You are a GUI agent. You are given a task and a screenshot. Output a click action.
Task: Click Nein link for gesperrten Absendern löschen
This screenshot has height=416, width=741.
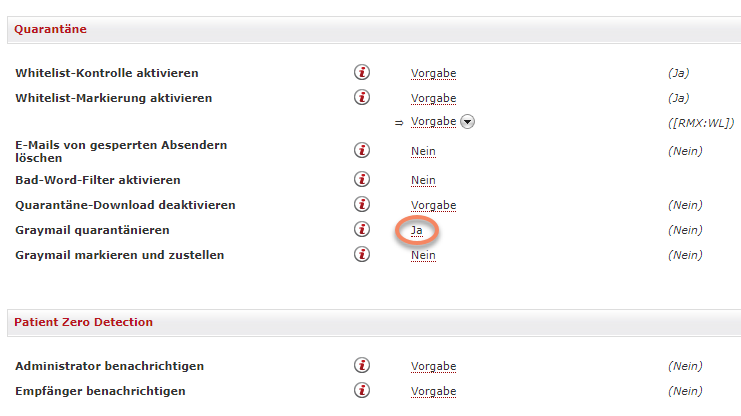coord(423,151)
